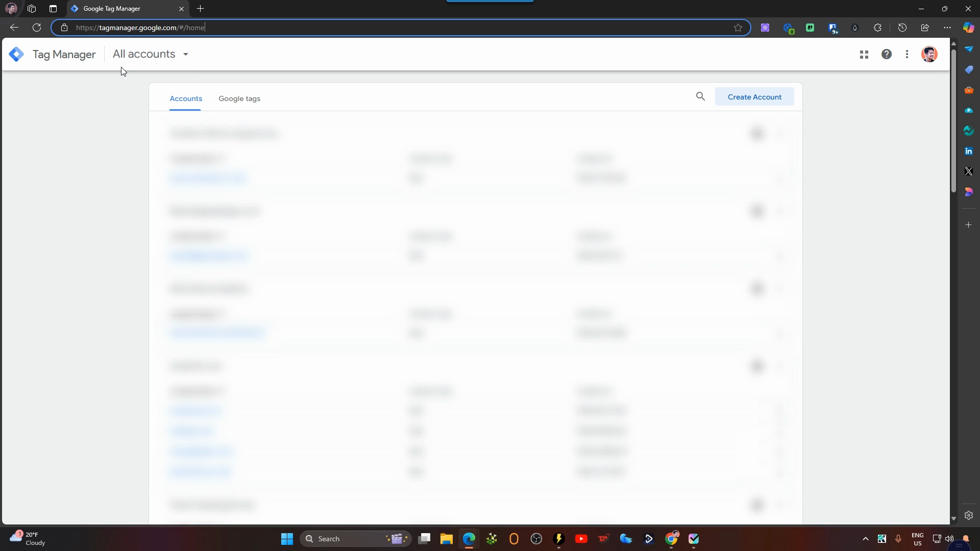
Task: Reload the page with the refresh icon
Action: [x=37, y=28]
